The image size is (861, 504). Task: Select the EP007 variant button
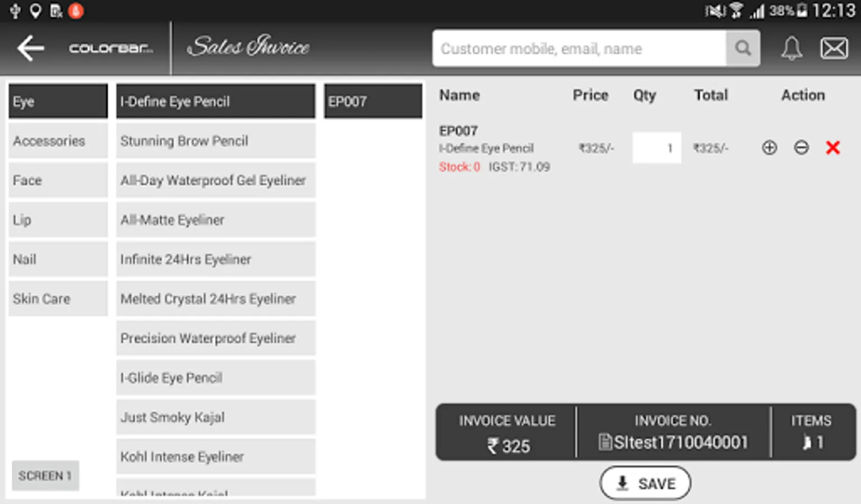click(373, 101)
